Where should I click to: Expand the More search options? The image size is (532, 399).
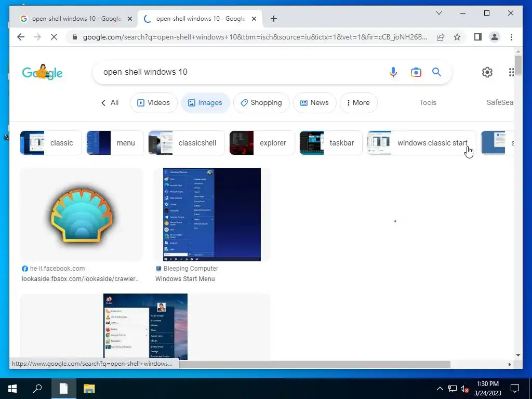click(x=358, y=102)
